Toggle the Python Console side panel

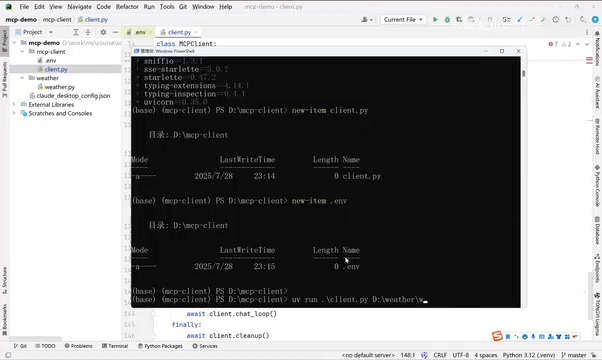coord(597,185)
